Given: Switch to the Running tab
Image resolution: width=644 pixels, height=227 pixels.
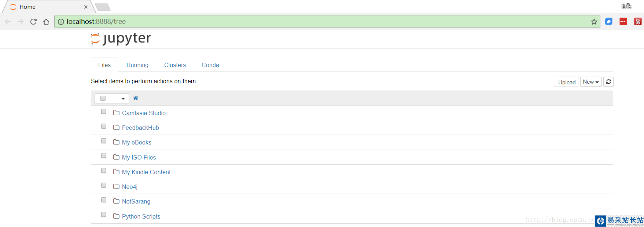Looking at the screenshot, I should coord(137,65).
